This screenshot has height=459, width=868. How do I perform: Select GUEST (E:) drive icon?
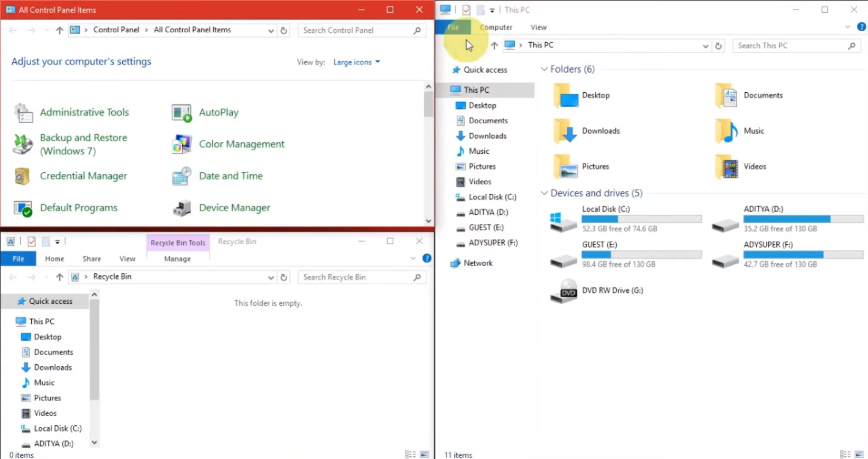click(x=563, y=259)
